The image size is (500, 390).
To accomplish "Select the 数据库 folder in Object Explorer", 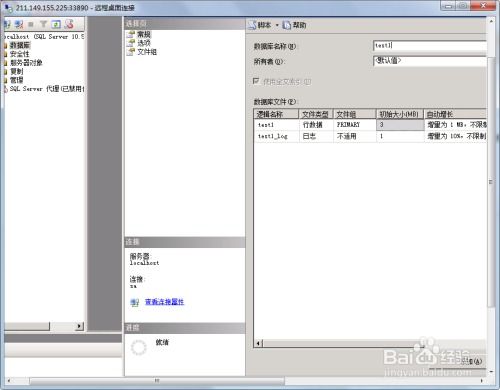I will click(x=20, y=45).
